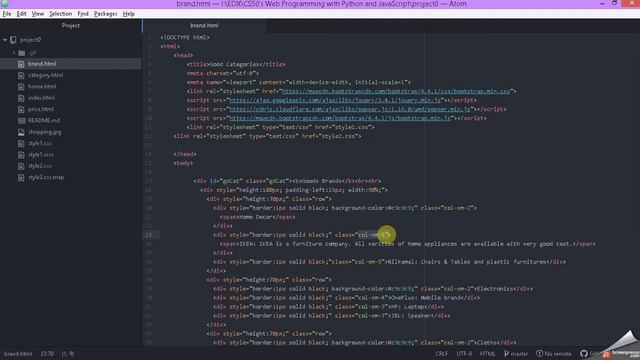This screenshot has width=640, height=360.
Task: Open price.html from the project tree
Action: click(x=41, y=109)
